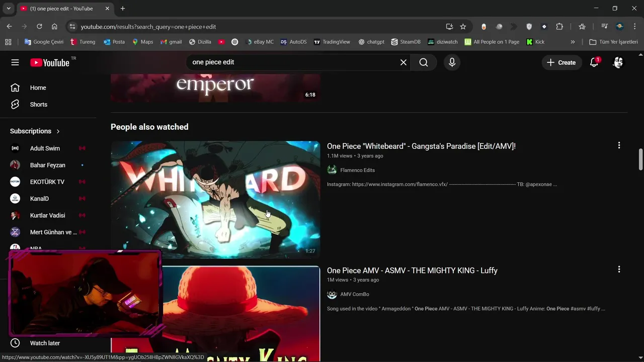Open the tab search dropdown arrow

click(x=9, y=9)
